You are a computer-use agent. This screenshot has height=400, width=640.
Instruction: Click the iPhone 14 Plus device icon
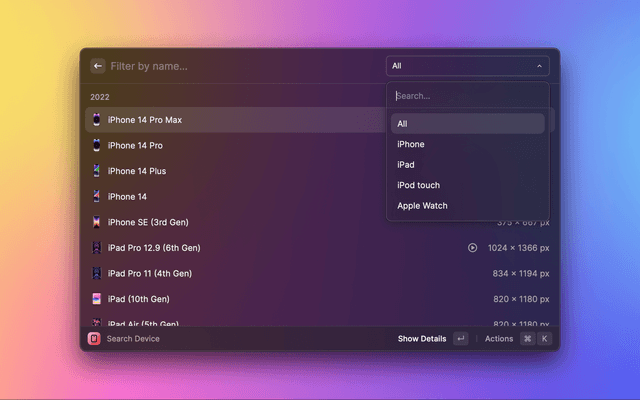(97, 171)
